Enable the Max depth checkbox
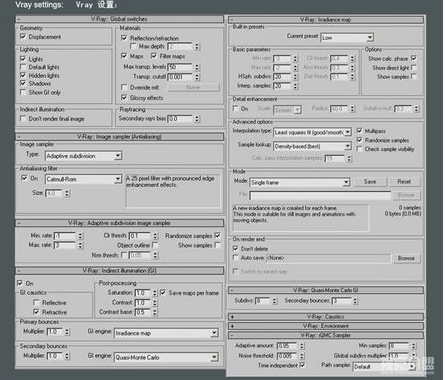 click(133, 46)
